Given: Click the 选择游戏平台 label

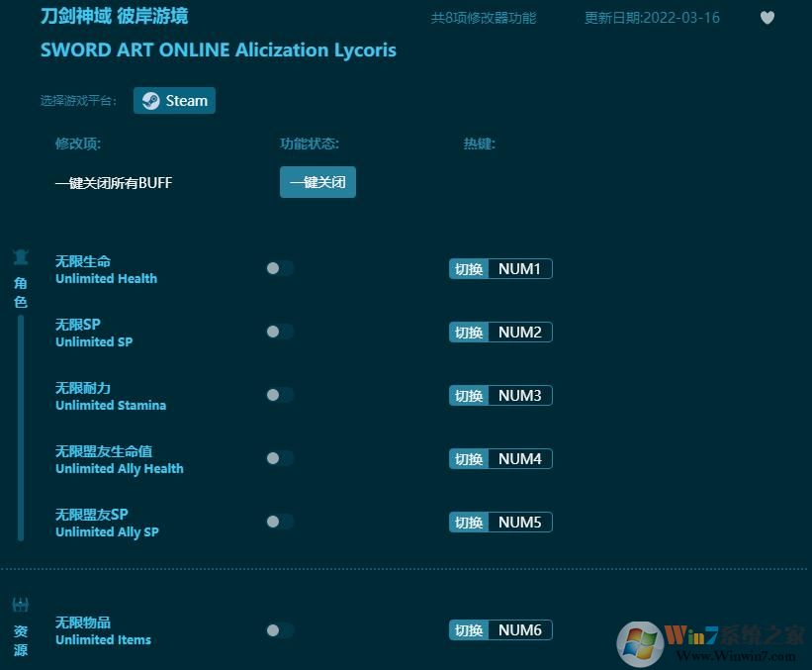Looking at the screenshot, I should pyautogui.click(x=79, y=101).
